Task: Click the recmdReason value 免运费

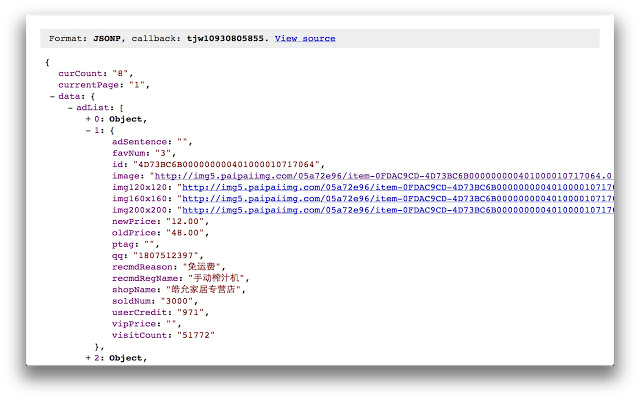Action: 201,267
